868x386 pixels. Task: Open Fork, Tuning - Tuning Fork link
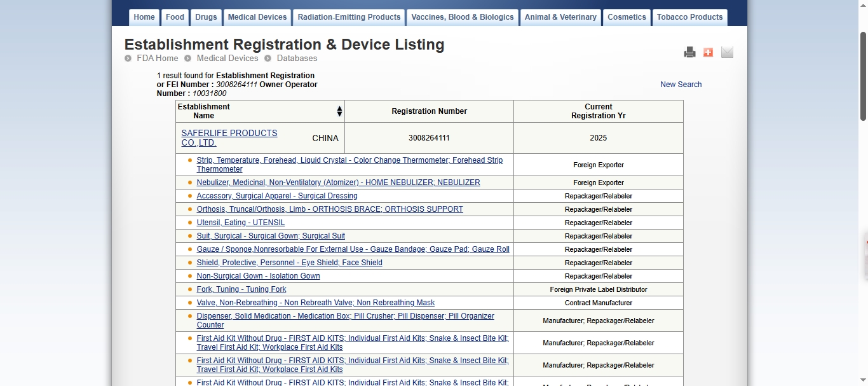click(241, 289)
